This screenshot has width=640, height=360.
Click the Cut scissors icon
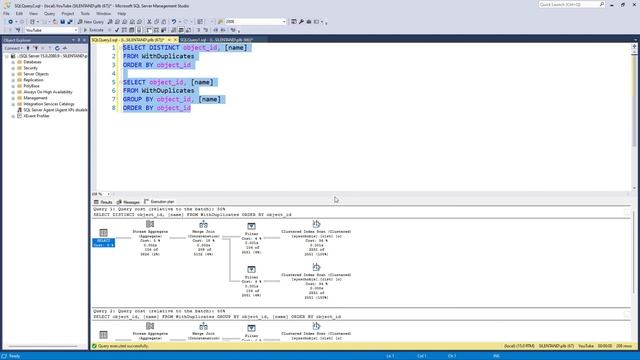149,22
